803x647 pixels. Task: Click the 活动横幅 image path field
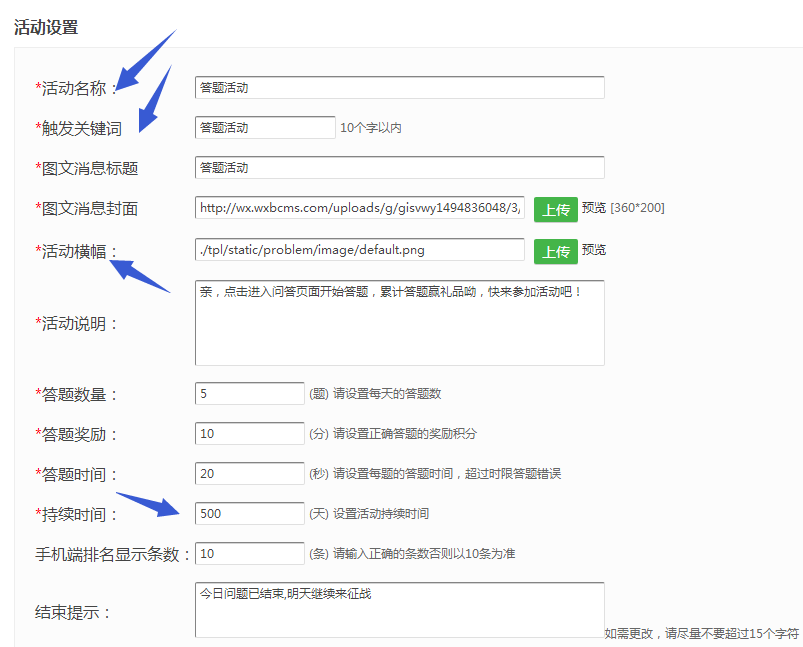[359, 249]
